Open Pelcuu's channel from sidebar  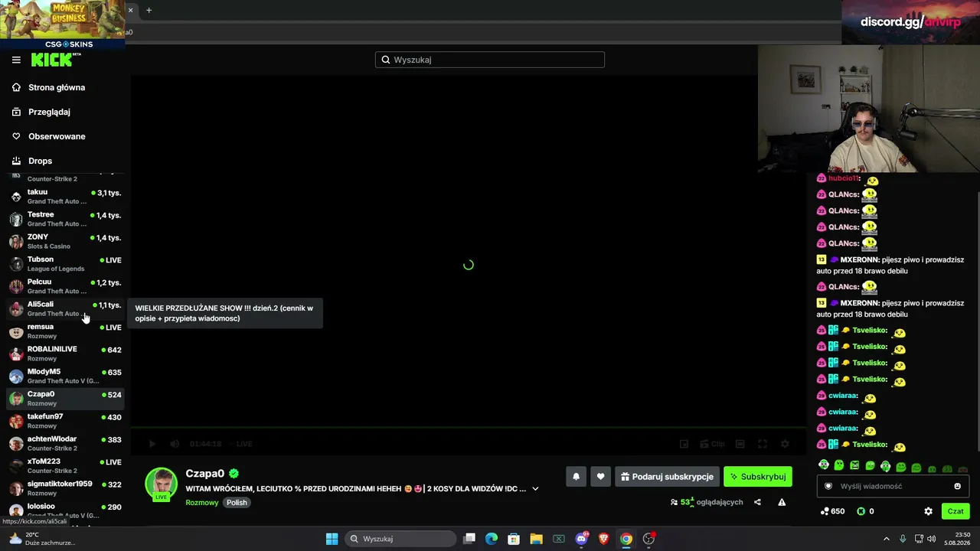click(x=65, y=286)
